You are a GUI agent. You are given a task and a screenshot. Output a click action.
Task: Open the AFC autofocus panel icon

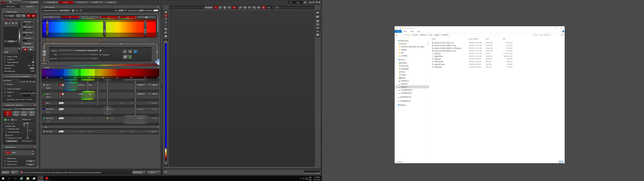click(x=7, y=113)
